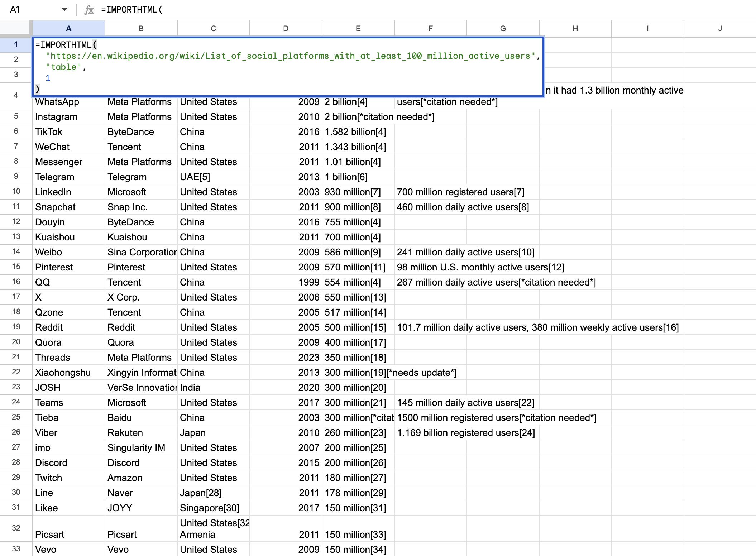
Task: Select row 33 header
Action: tap(16, 549)
